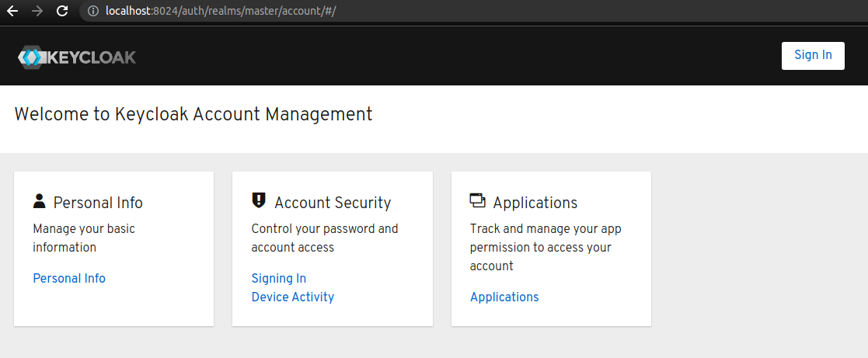Click the Applications card heading

[x=535, y=203]
